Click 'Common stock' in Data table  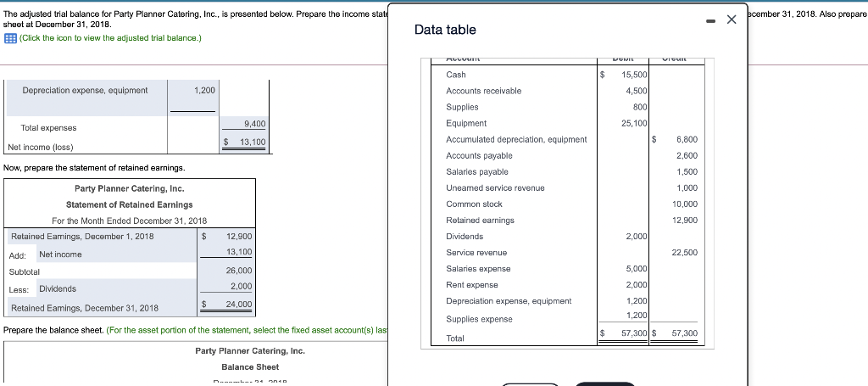tap(475, 204)
